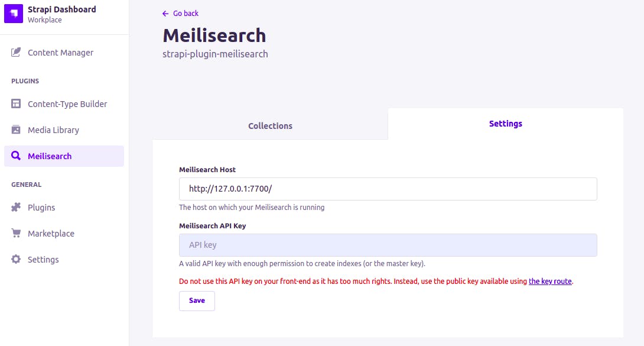Screen dimensions: 644x346
Task: Open the key route link
Action: tap(549, 281)
